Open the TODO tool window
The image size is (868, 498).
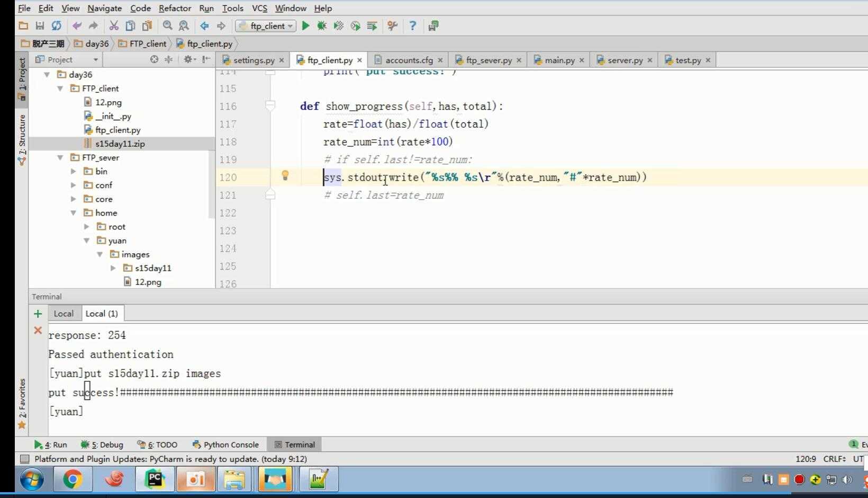click(157, 444)
